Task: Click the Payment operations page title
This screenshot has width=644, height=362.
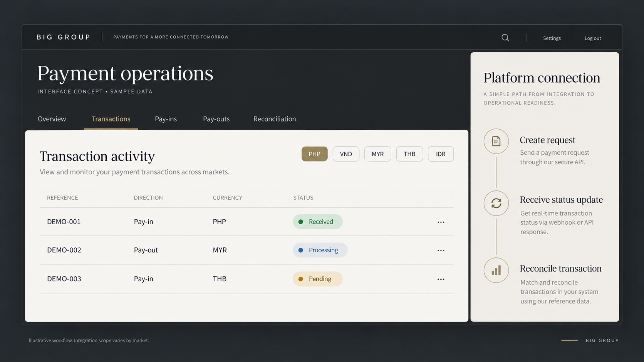Action: point(125,73)
